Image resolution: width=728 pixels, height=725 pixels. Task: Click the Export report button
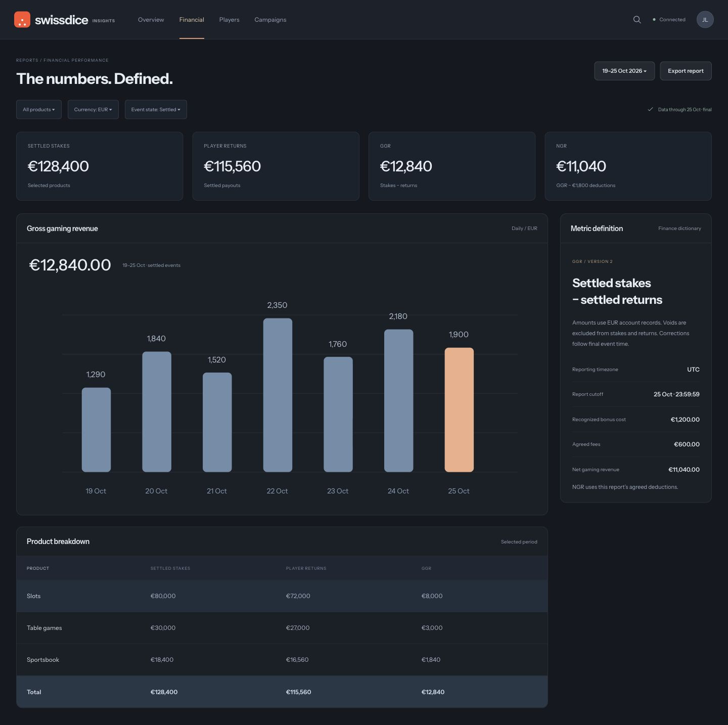coord(686,71)
